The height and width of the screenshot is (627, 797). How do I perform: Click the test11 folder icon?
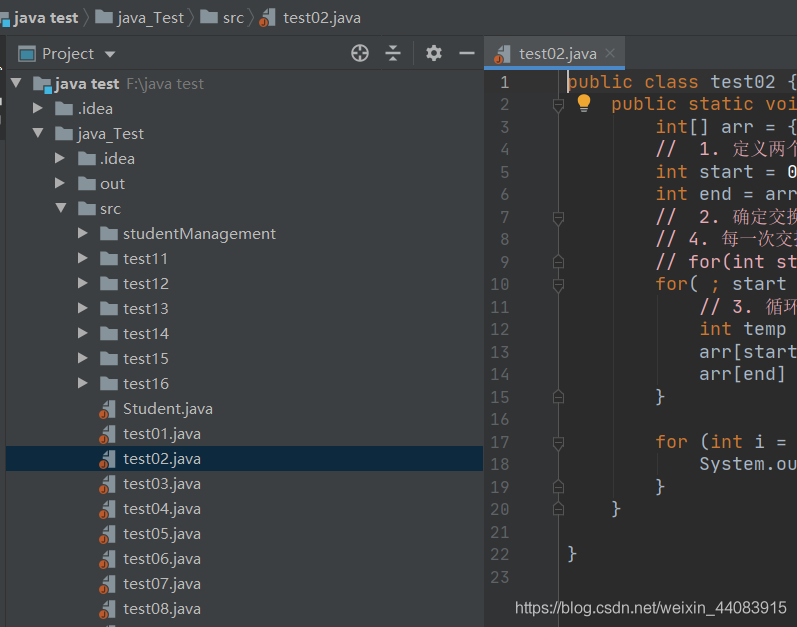(109, 258)
